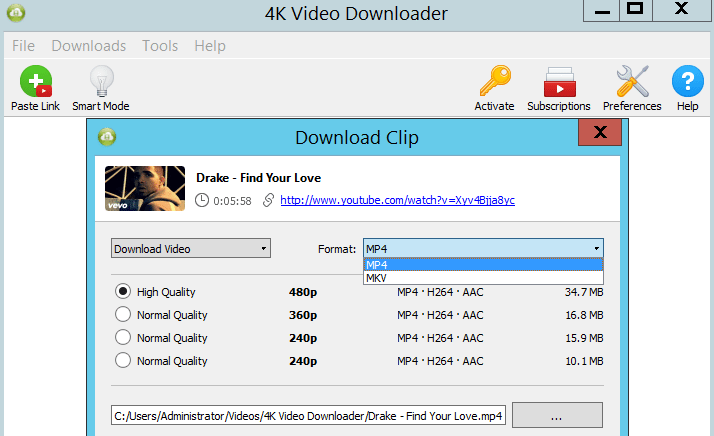Image resolution: width=714 pixels, height=436 pixels.
Task: Open the Tools menu
Action: tap(160, 46)
